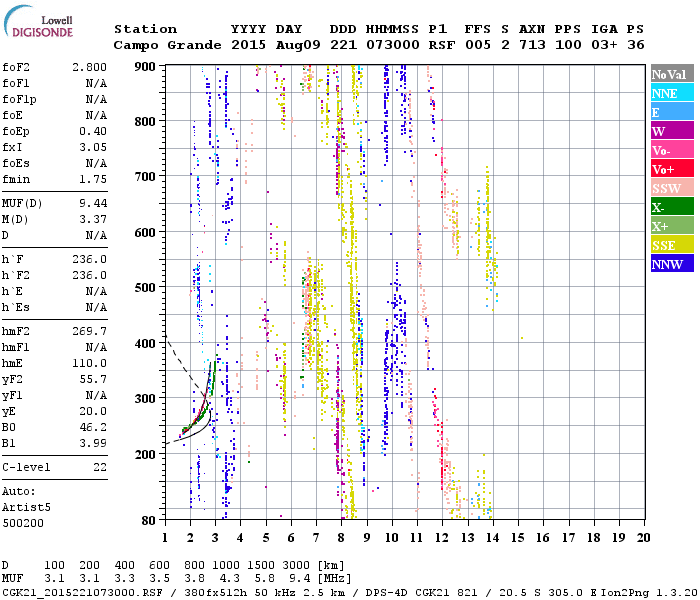The width and height of the screenshot is (700, 600).
Task: Select the Vo+ red legend swatch
Action: 672,169
